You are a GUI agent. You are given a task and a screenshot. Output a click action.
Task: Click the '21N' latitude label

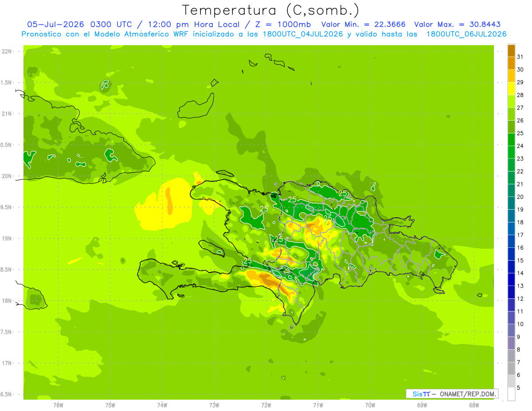coord(6,114)
